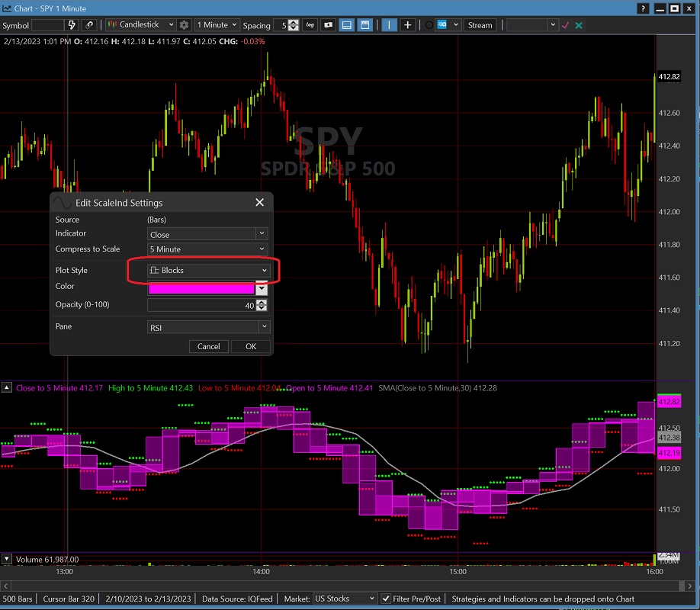
Task: Click the link symbol icon in toolbar
Action: point(90,25)
